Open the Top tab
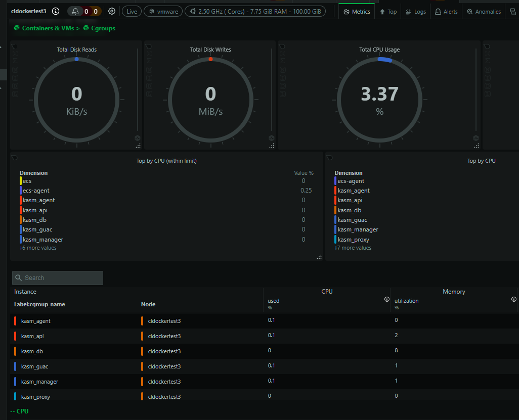Viewport: 519px width, 420px height. [388, 12]
